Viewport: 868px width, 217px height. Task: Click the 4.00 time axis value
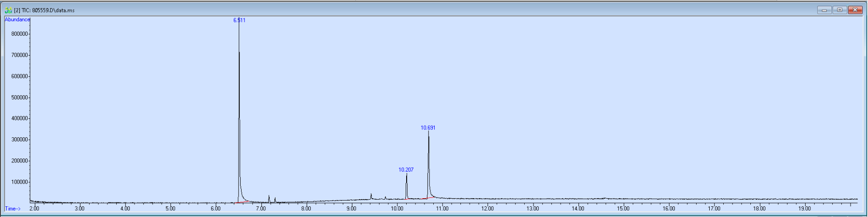tap(125, 209)
